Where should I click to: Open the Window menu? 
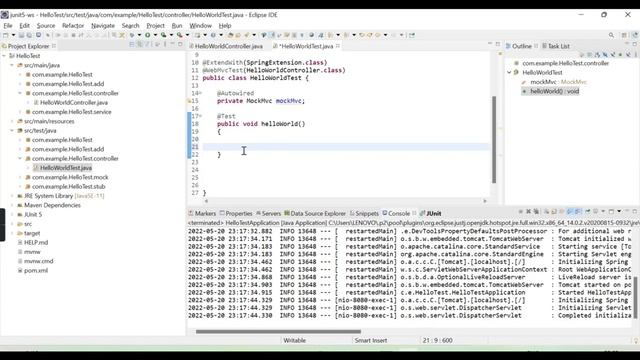pyautogui.click(x=200, y=25)
